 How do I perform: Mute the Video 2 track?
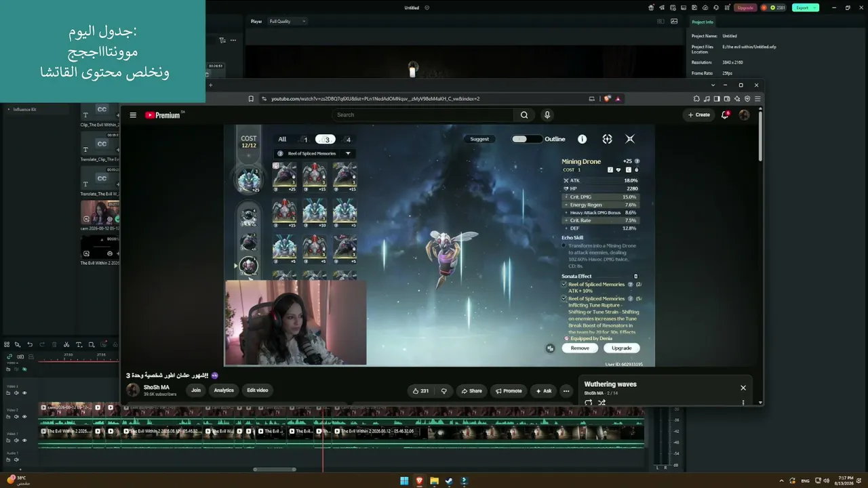coord(17,417)
